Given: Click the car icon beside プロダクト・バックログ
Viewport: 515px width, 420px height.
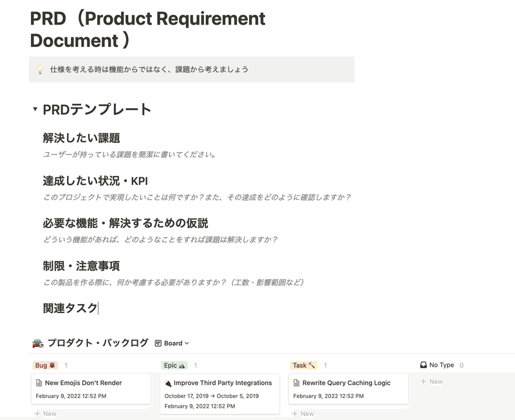Looking at the screenshot, I should click(x=38, y=343).
